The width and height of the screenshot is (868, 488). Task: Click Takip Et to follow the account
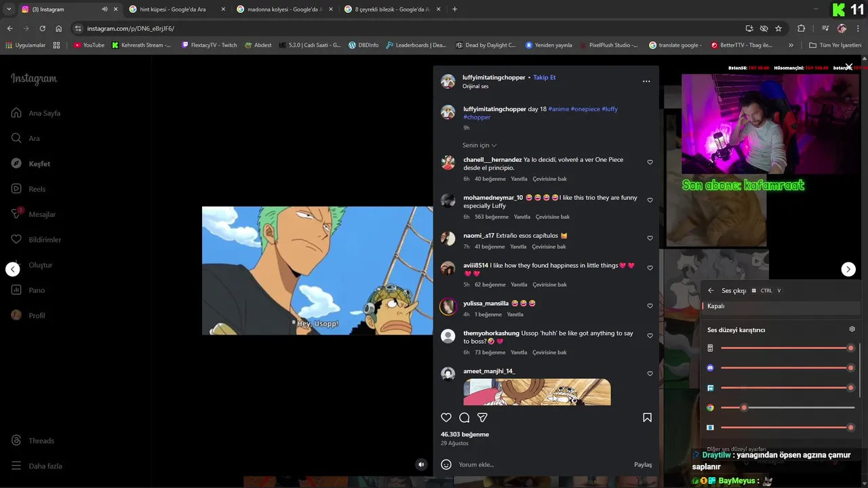[x=545, y=77]
